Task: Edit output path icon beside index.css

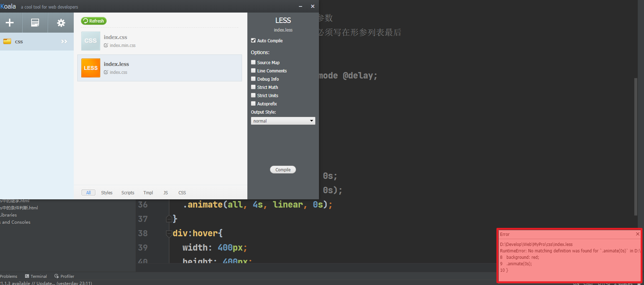Action: point(106,72)
